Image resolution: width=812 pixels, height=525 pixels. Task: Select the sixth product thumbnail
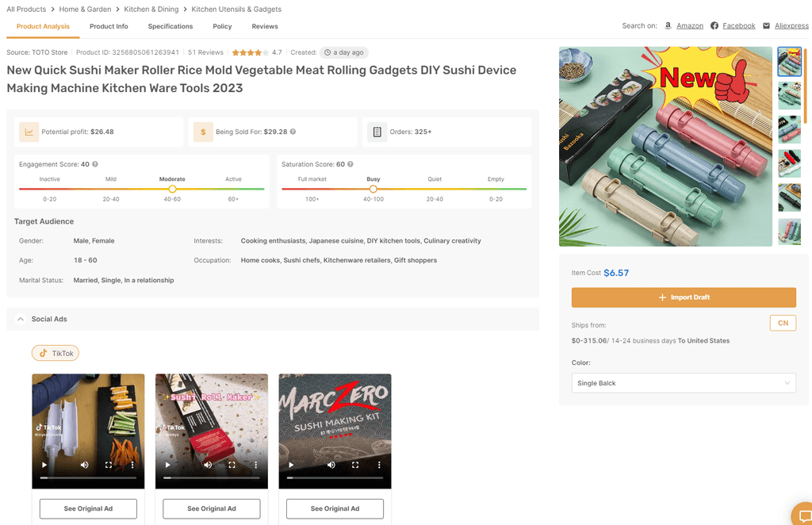[789, 232]
